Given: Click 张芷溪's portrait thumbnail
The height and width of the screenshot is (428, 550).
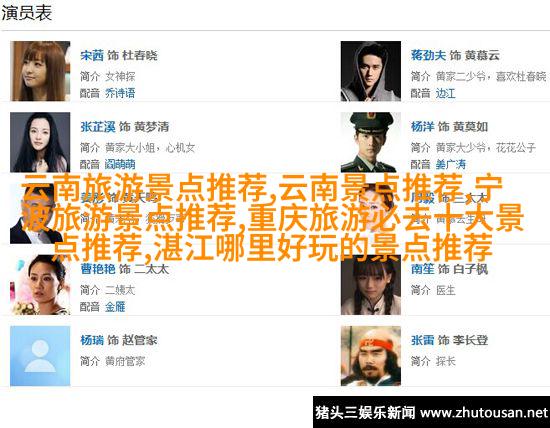Looking at the screenshot, I should pyautogui.click(x=40, y=142).
